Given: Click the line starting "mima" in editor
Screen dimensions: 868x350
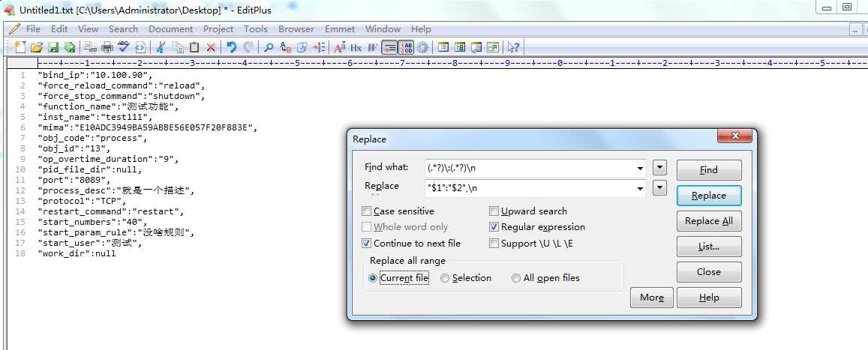Looking at the screenshot, I should click(148, 127).
